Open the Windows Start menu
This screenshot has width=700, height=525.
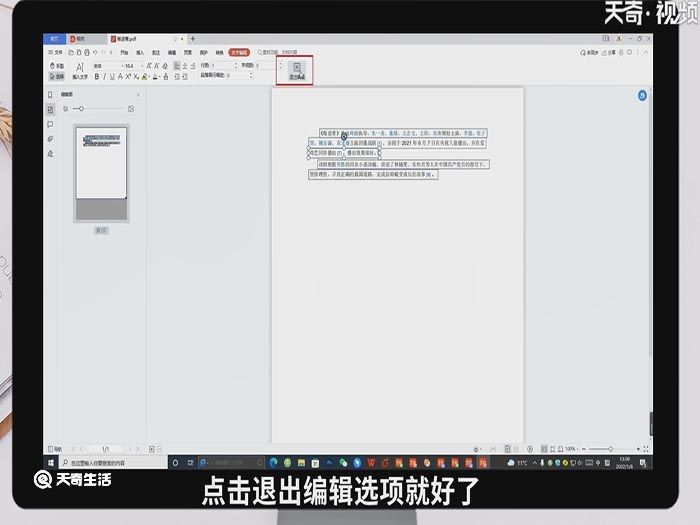tap(51, 463)
